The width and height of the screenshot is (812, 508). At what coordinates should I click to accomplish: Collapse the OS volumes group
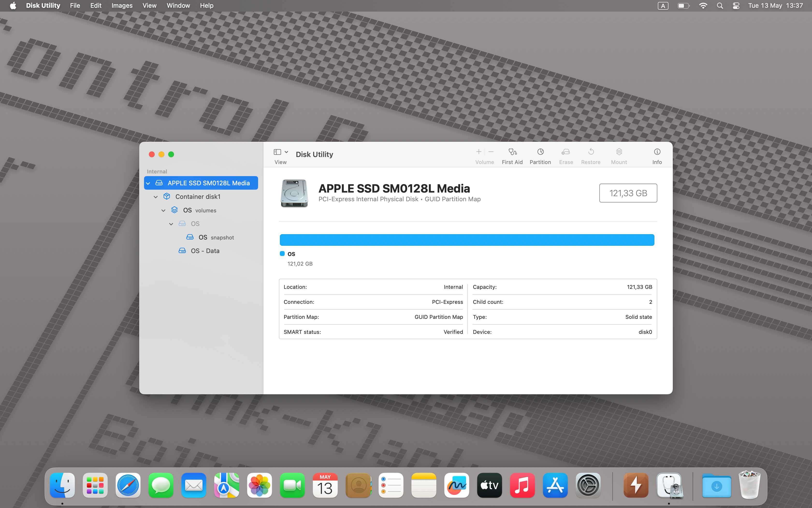click(x=163, y=210)
